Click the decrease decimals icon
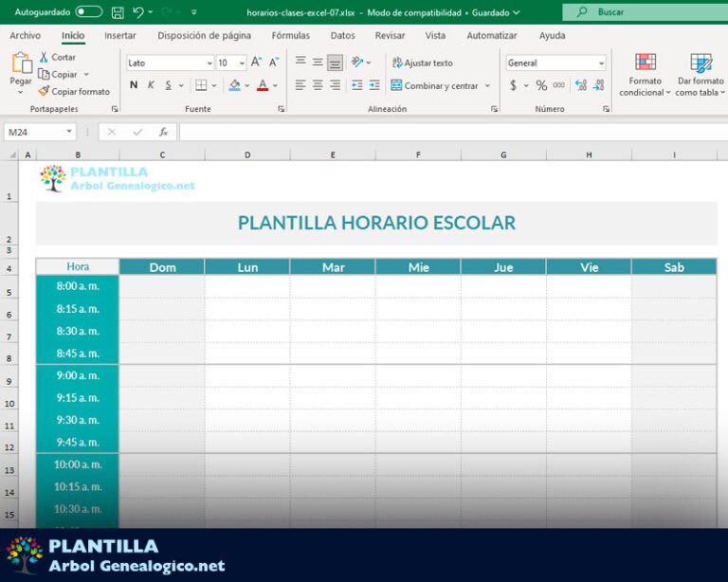The height and width of the screenshot is (582, 728). pos(598,85)
